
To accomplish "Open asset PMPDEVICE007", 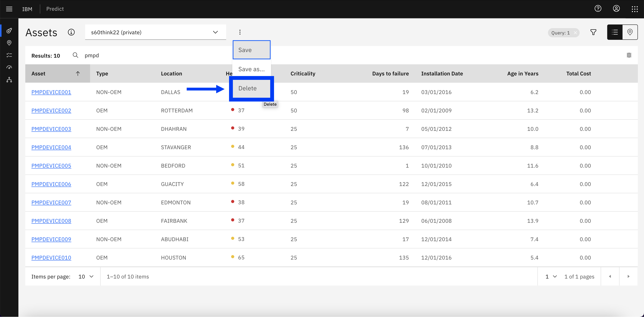I will point(51,202).
